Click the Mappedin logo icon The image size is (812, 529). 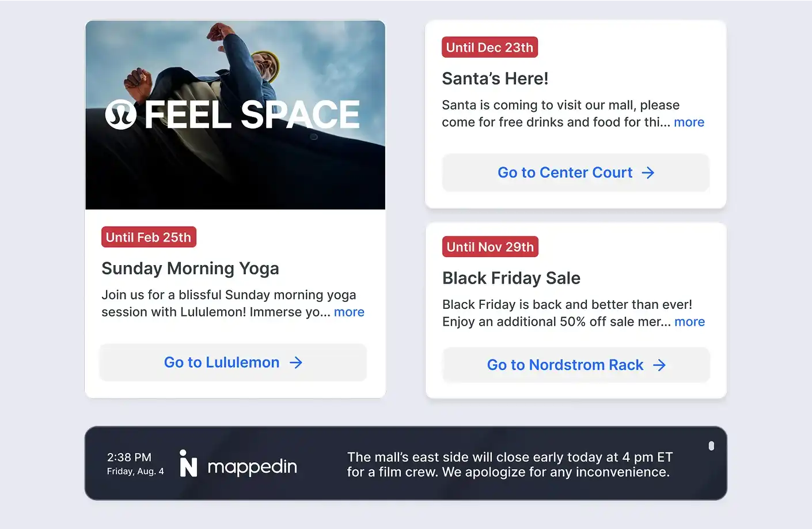click(x=188, y=463)
